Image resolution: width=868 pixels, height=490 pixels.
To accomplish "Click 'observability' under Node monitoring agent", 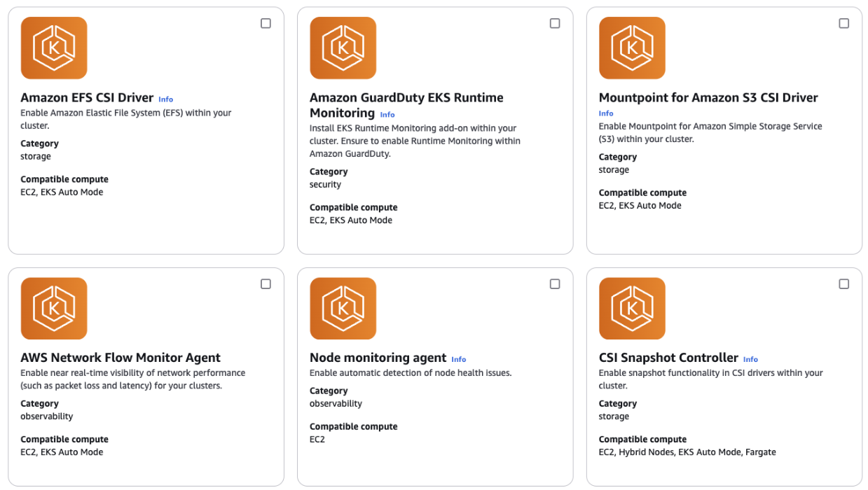I will pos(336,404).
